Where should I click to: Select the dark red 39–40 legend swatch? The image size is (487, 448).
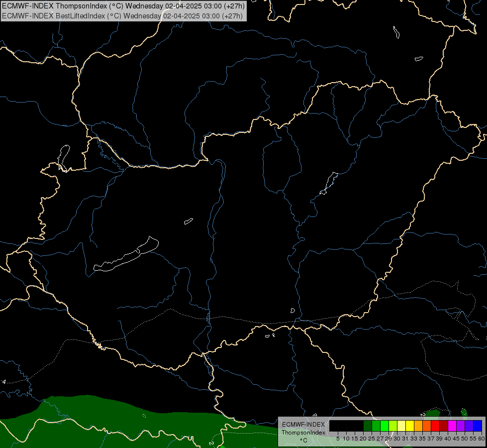[444, 426]
